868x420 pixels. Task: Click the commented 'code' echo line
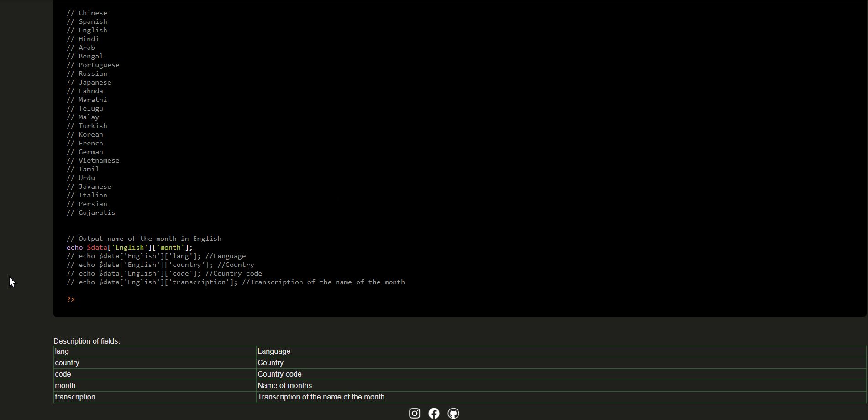point(164,273)
